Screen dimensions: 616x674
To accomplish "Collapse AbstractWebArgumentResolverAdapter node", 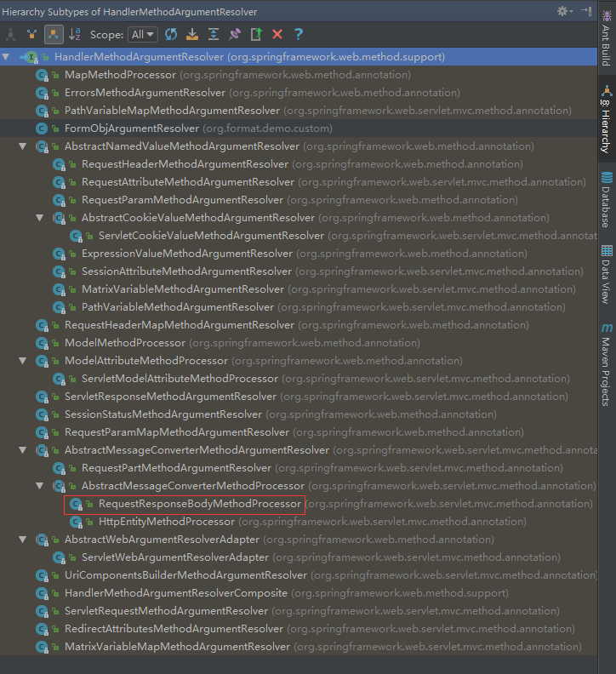I will [x=23, y=539].
